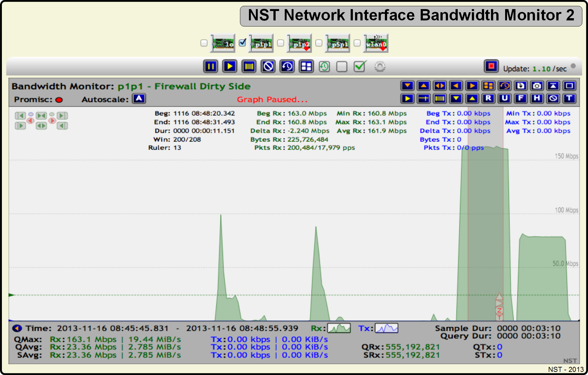Toggle Autoscale A button
The height and width of the screenshot is (375, 588).
pos(139,99)
